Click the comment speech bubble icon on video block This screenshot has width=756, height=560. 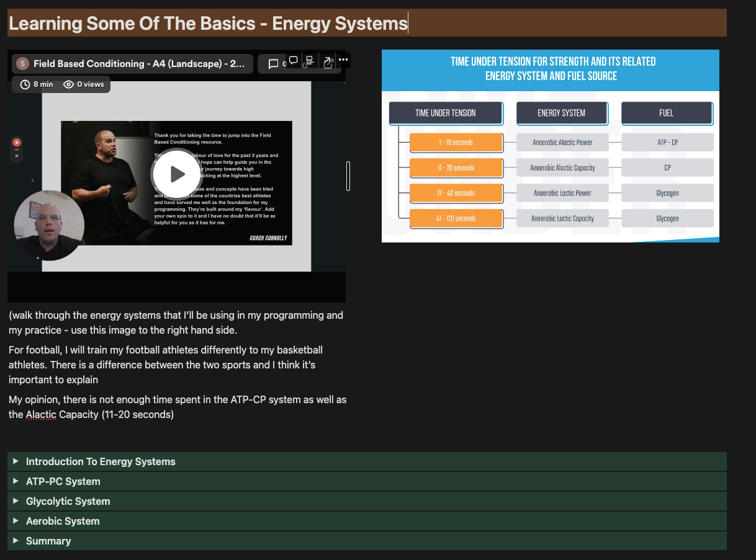[294, 60]
